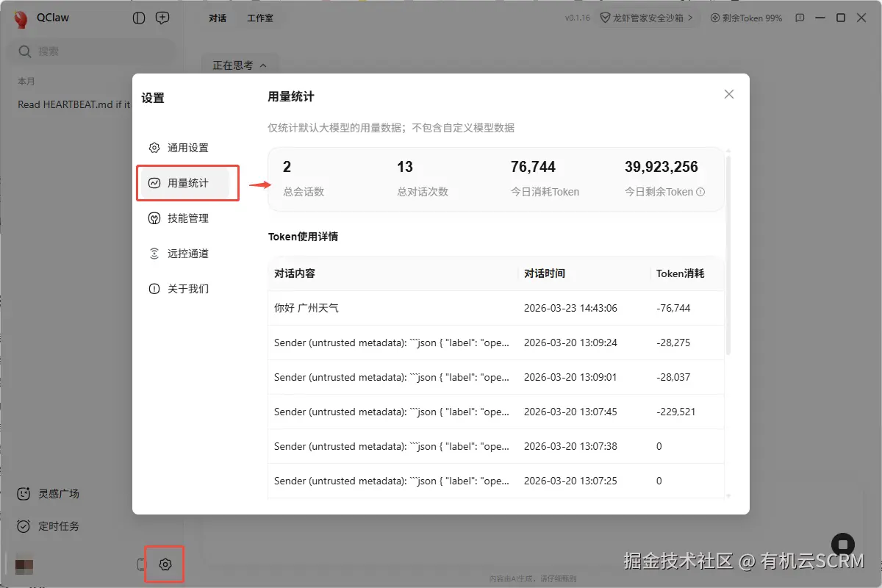This screenshot has width=882, height=588.
Task: Select the 用量统计 settings section
Action: (x=185, y=183)
